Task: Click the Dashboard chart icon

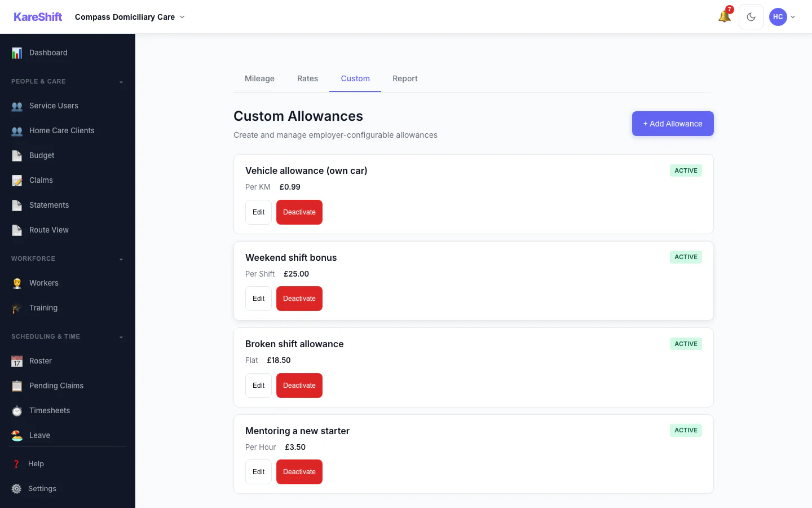Action: (x=17, y=53)
